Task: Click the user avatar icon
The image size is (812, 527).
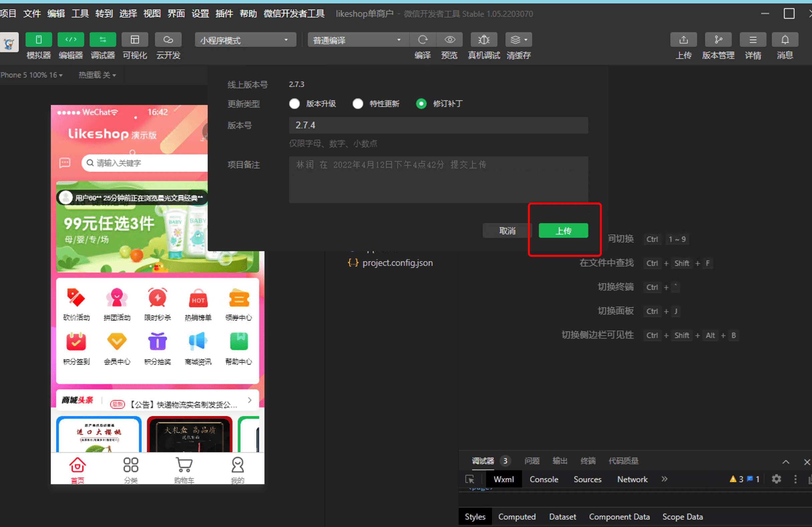Action: click(9, 42)
